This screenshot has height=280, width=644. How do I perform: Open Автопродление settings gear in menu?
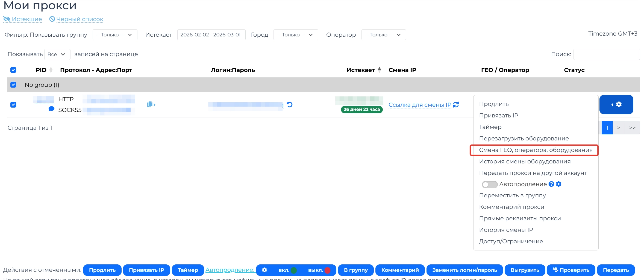[559, 184]
